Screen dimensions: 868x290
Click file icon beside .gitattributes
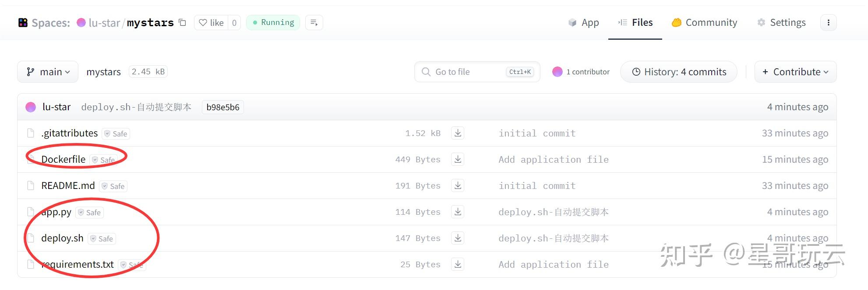[31, 133]
